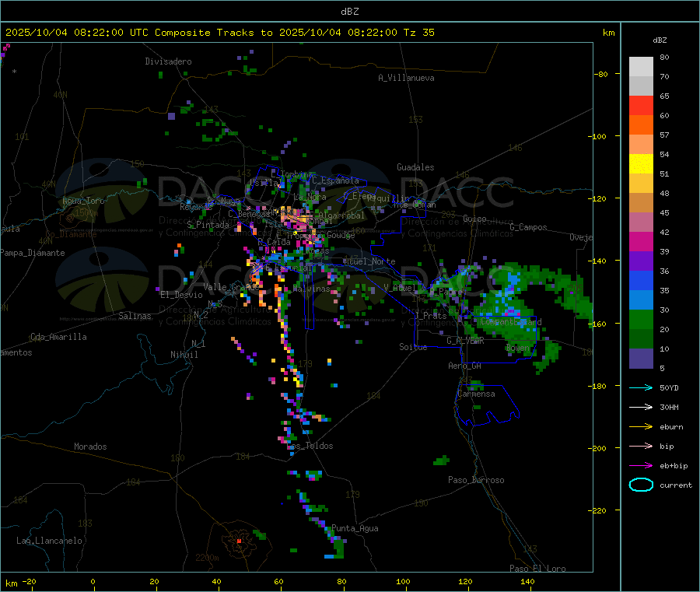Screen dimensions: 700x592
Task: Click the bright green 20-30 dBZ swatch
Action: pyautogui.click(x=641, y=319)
